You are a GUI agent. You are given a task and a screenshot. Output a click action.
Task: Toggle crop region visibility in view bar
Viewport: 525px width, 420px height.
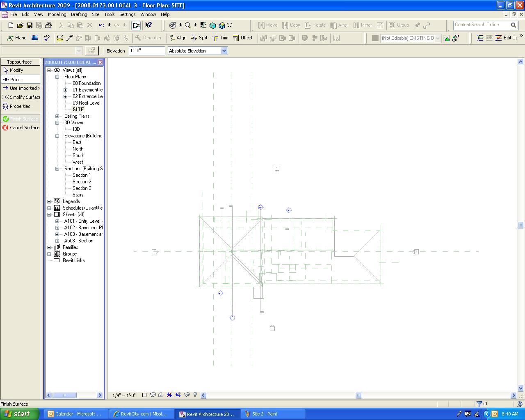[178, 395]
